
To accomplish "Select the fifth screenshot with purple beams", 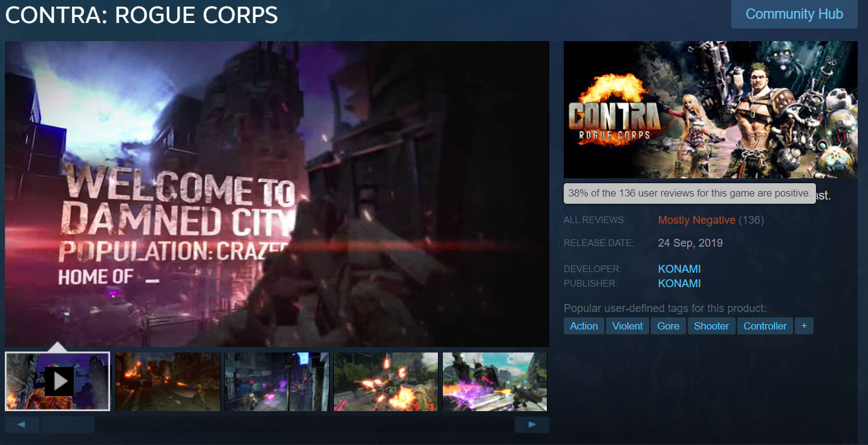I will pyautogui.click(x=495, y=382).
